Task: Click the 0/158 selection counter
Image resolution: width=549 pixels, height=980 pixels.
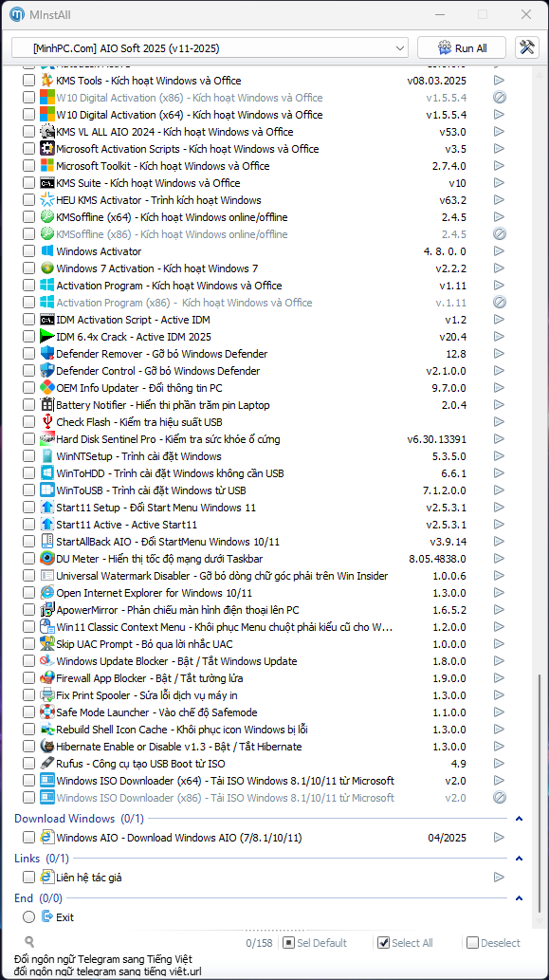Action: 259,942
